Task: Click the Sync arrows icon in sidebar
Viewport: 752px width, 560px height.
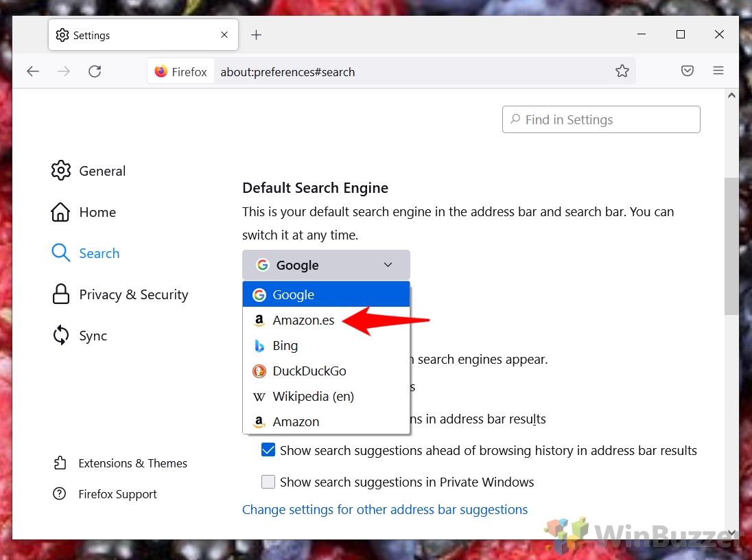Action: coord(61,336)
